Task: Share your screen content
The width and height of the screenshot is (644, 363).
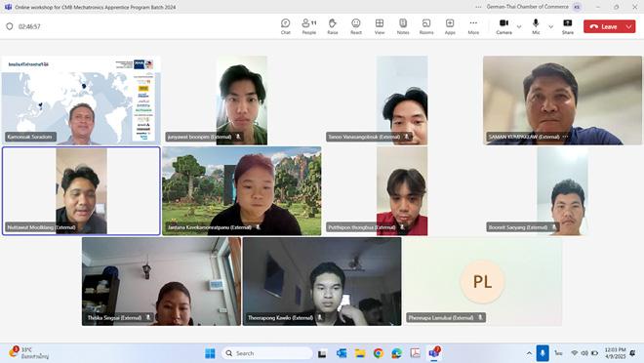Action: point(568,26)
